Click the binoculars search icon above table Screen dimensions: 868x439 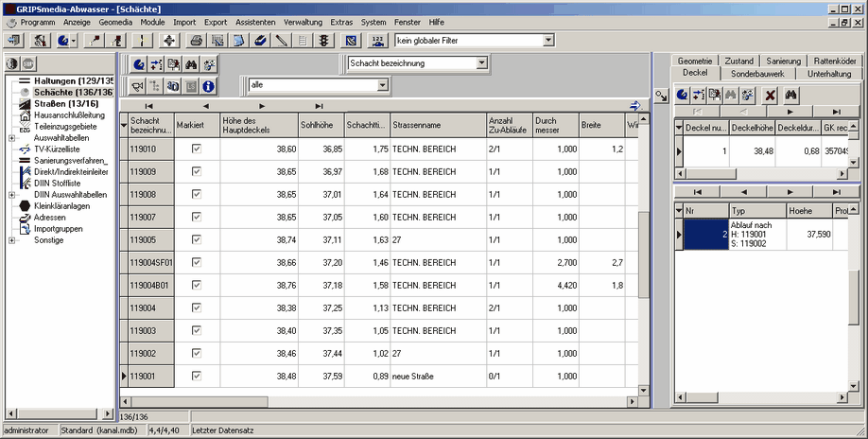tap(190, 64)
